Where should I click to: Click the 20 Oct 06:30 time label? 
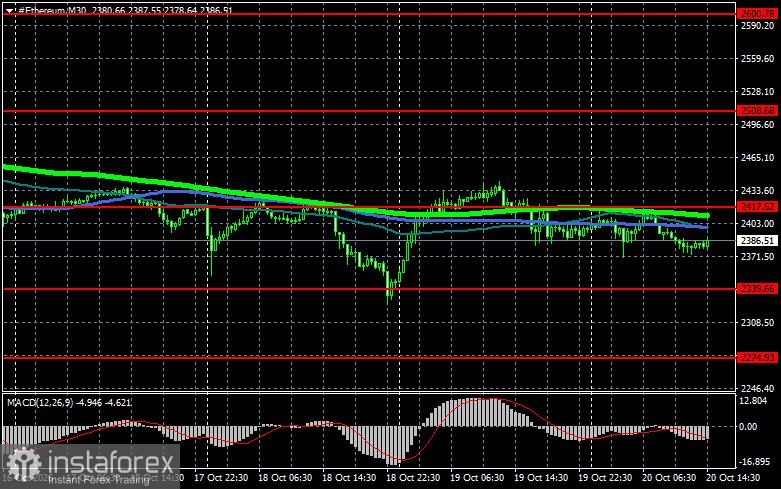pos(669,478)
